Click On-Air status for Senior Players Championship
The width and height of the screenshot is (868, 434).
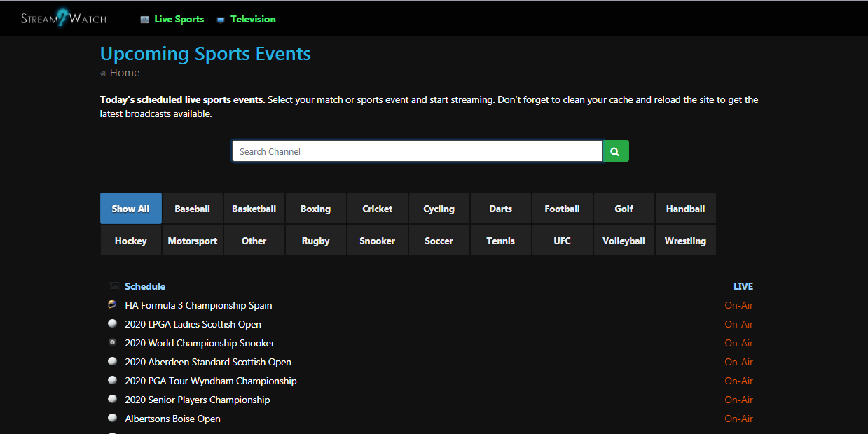[x=739, y=400]
